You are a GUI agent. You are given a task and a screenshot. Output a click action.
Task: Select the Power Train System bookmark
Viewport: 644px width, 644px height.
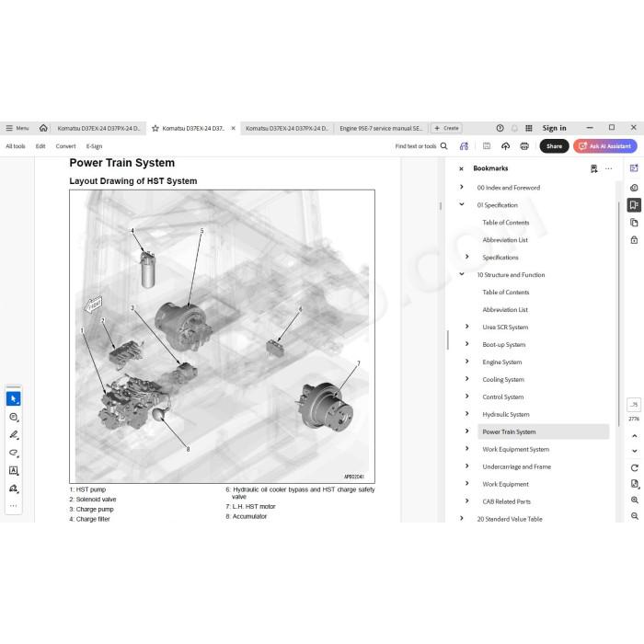(x=543, y=431)
